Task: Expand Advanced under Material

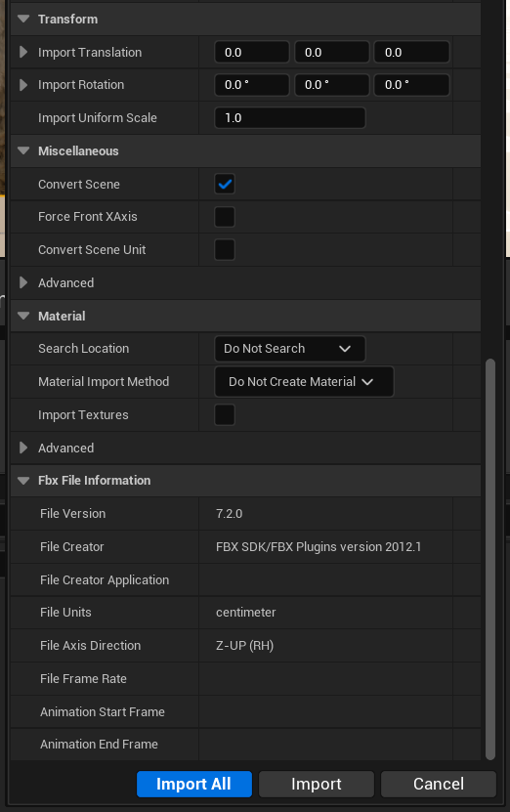Action: tap(23, 448)
